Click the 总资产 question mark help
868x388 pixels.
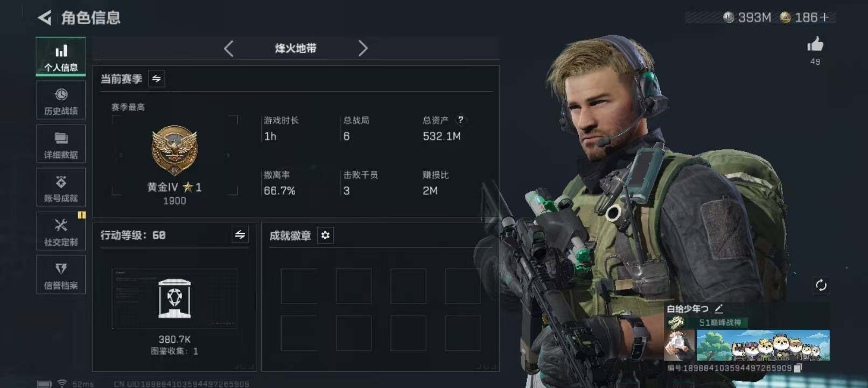[x=460, y=120]
